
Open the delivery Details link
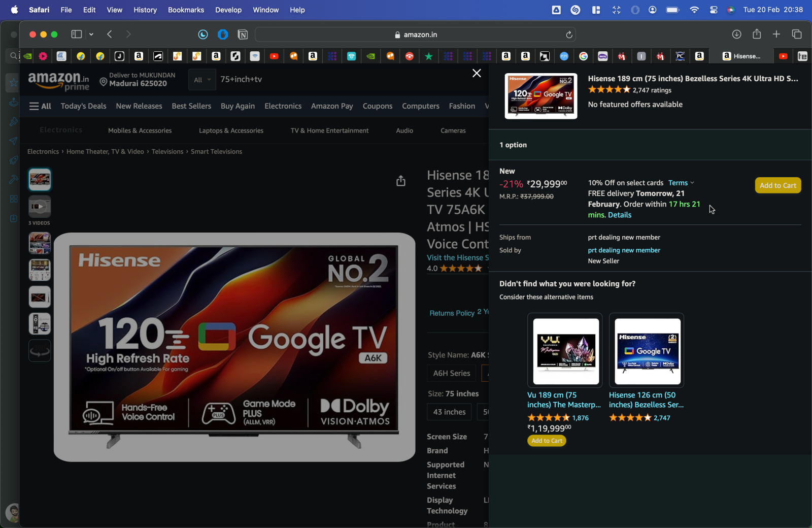click(620, 215)
